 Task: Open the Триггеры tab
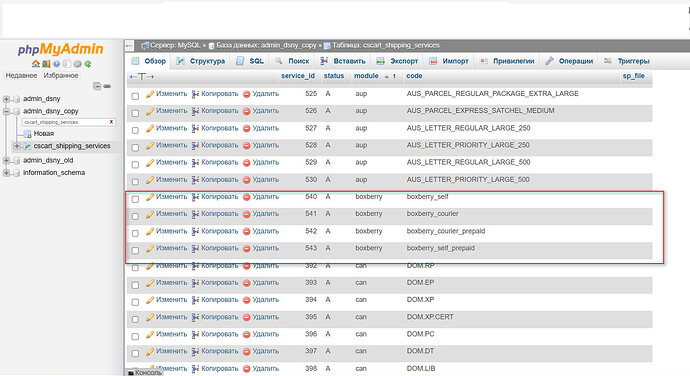click(x=627, y=61)
